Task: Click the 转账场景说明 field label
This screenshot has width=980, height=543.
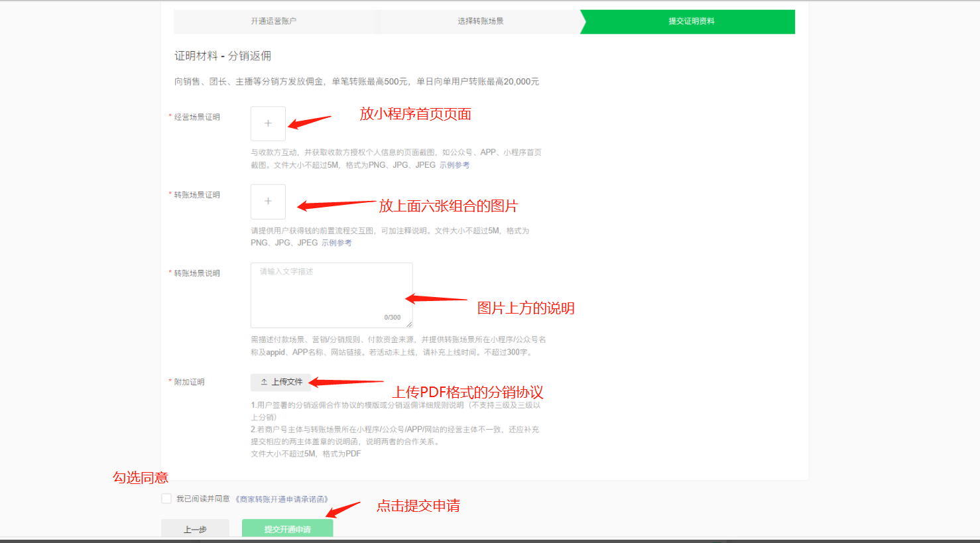Action: [197, 273]
